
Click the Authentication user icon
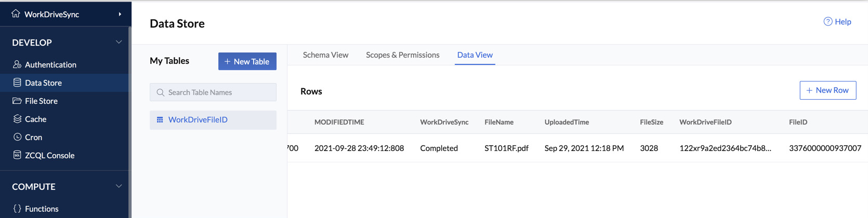point(17,64)
